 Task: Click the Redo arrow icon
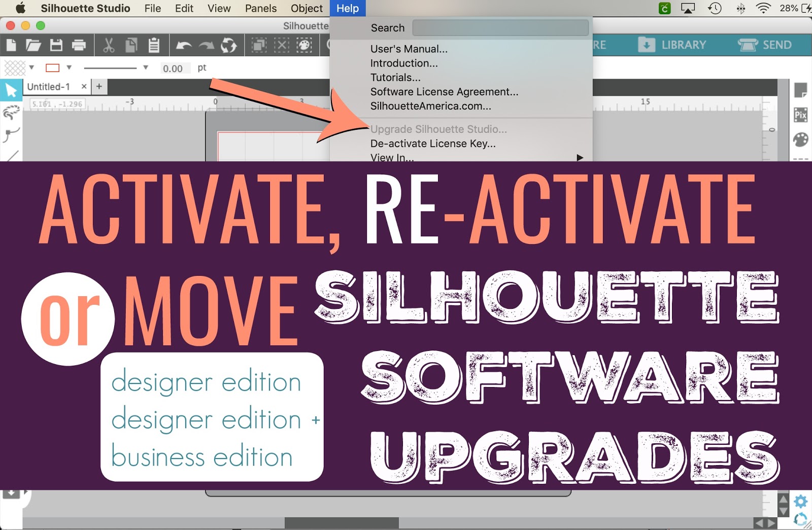pos(206,46)
